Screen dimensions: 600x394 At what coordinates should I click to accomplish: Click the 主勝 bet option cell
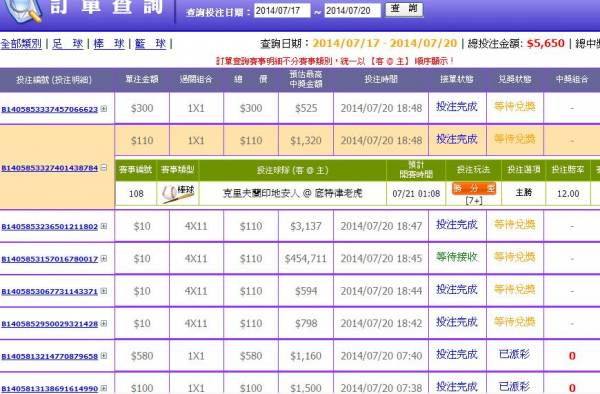[x=523, y=192]
